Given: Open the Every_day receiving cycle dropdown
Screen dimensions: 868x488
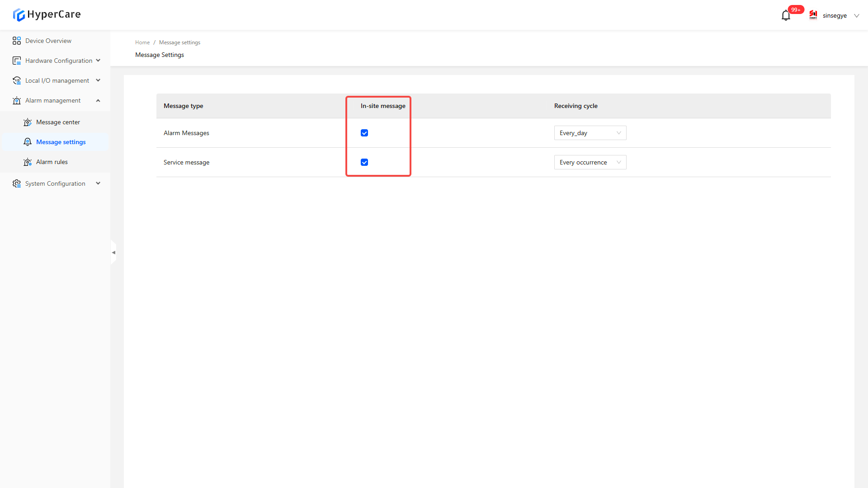Looking at the screenshot, I should (x=590, y=133).
